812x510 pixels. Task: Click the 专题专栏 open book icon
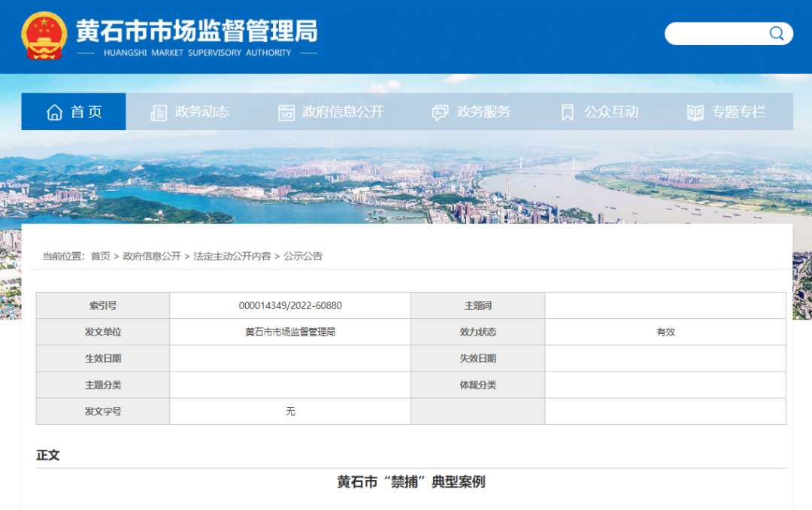click(695, 113)
